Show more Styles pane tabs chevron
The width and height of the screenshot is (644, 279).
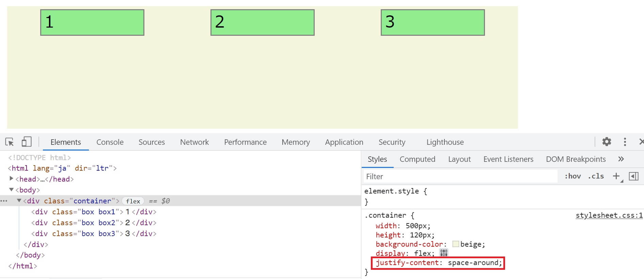pyautogui.click(x=621, y=159)
